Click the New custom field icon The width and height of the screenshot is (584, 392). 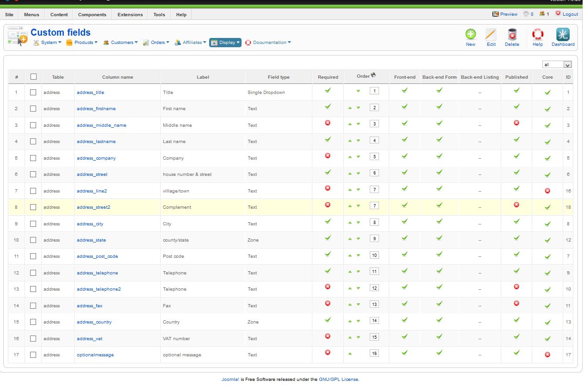471,35
